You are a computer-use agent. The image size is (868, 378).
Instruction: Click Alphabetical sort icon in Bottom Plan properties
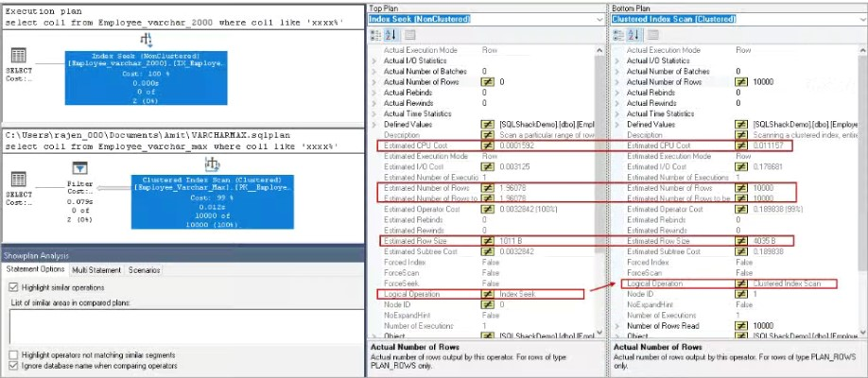coord(634,35)
